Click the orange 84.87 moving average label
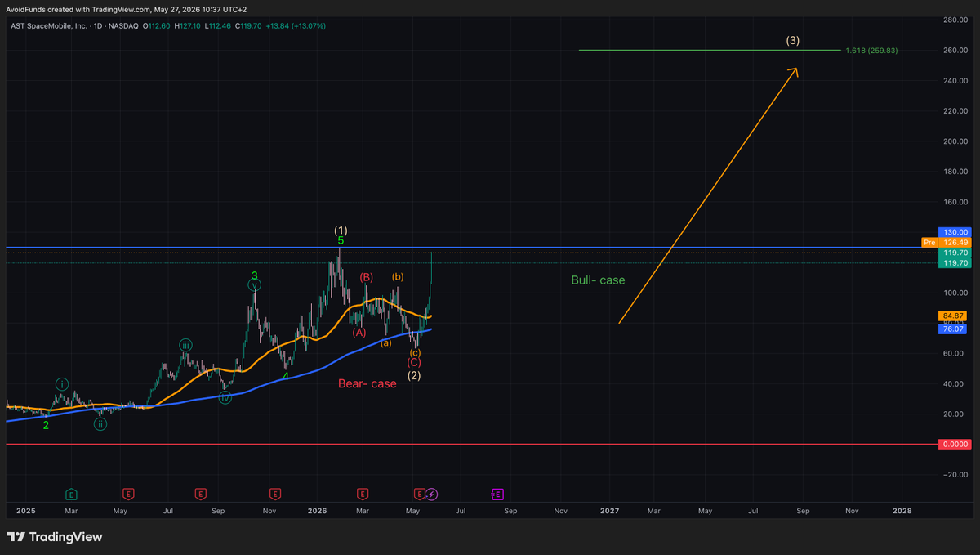980x555 pixels. pyautogui.click(x=951, y=315)
